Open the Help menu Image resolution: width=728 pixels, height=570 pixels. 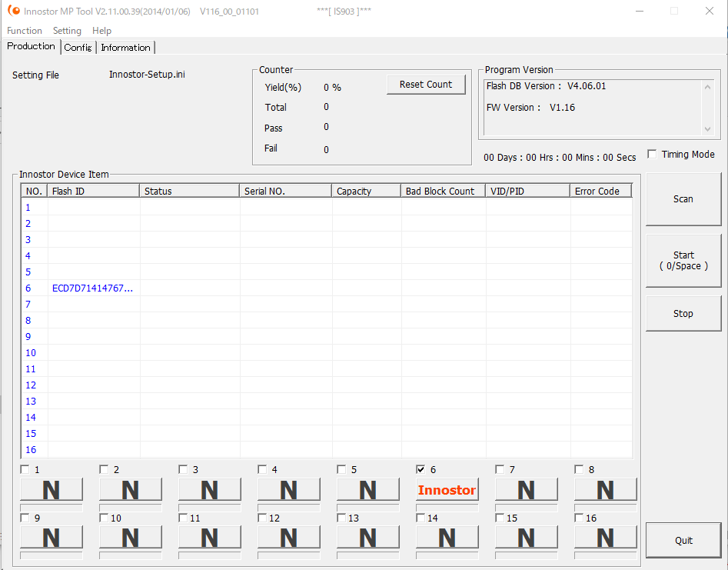click(101, 31)
